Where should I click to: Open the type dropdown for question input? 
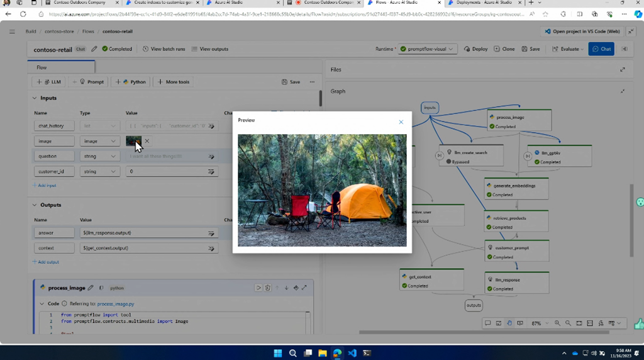tap(99, 156)
